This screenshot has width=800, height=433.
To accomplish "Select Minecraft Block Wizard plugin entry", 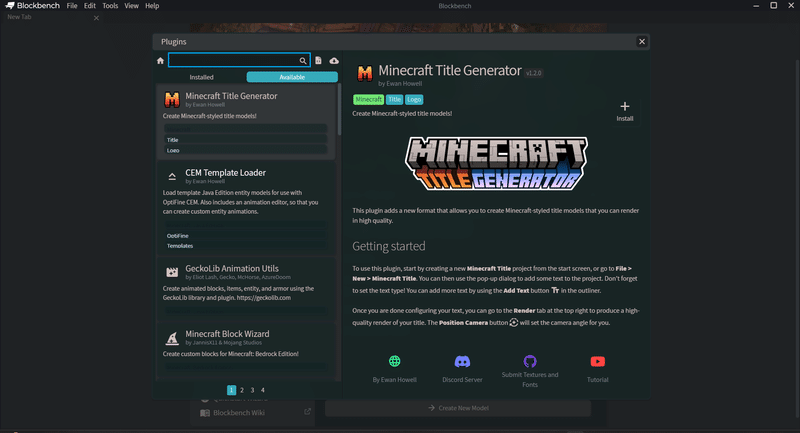I will point(246,350).
